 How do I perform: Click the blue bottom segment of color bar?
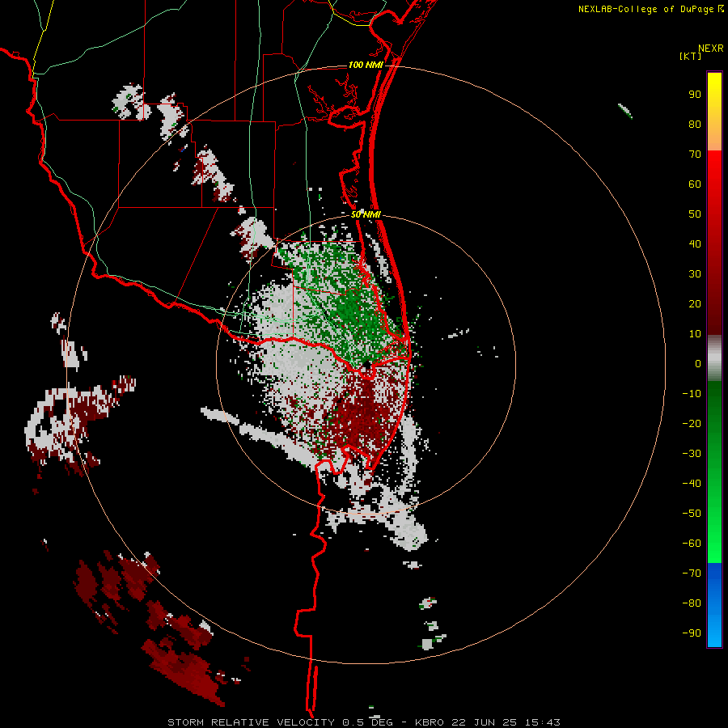coord(714,605)
